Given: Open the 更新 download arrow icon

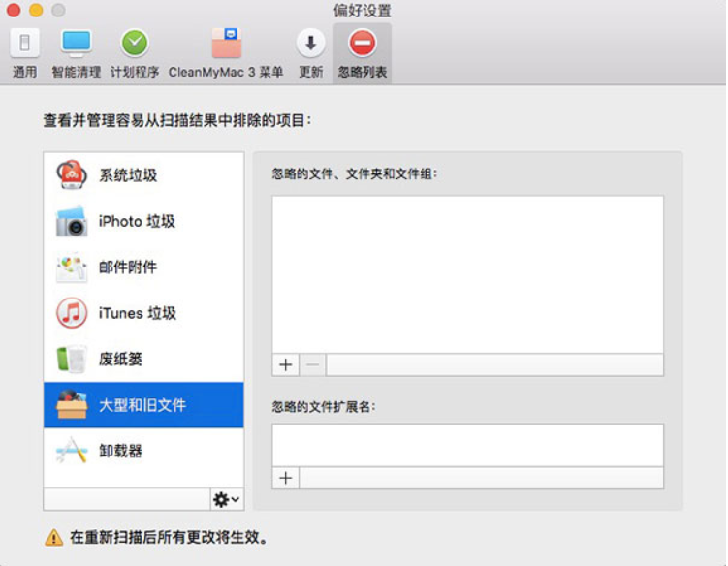Looking at the screenshot, I should click(310, 44).
